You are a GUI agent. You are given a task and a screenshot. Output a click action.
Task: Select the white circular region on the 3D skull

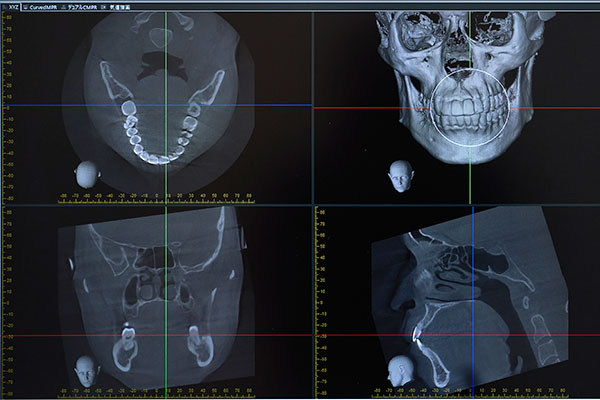click(x=470, y=116)
